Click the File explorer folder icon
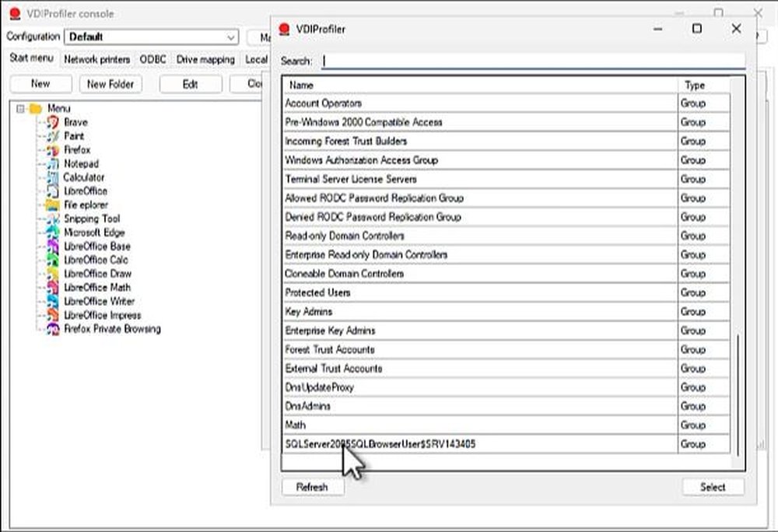Screen dimensions: 778x532 coord(53,205)
